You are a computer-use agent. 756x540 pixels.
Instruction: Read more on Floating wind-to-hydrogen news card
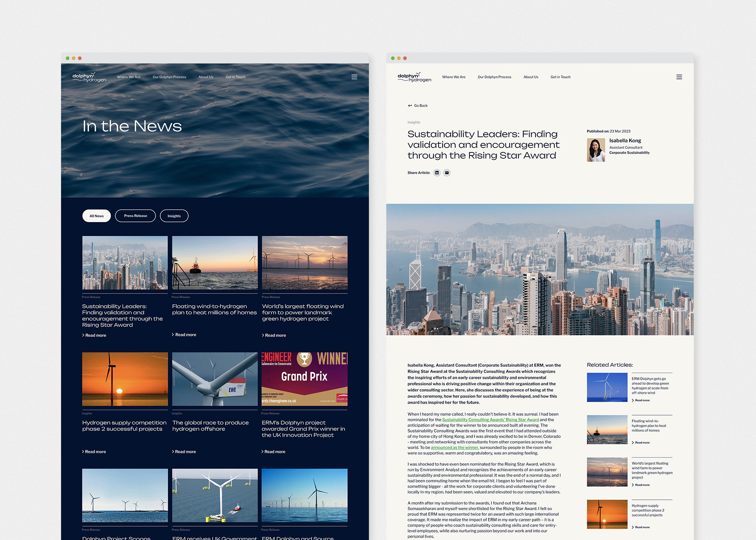pos(184,334)
